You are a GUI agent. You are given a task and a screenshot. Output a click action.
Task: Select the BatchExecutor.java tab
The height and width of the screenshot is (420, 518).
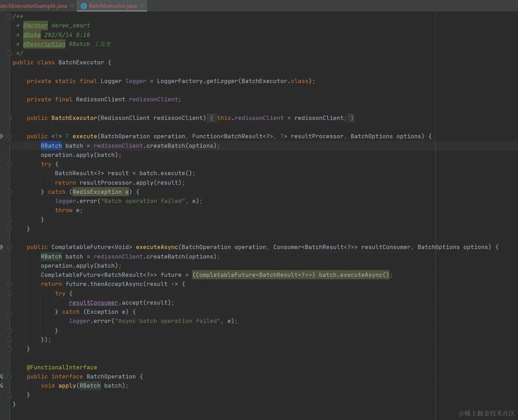(113, 6)
